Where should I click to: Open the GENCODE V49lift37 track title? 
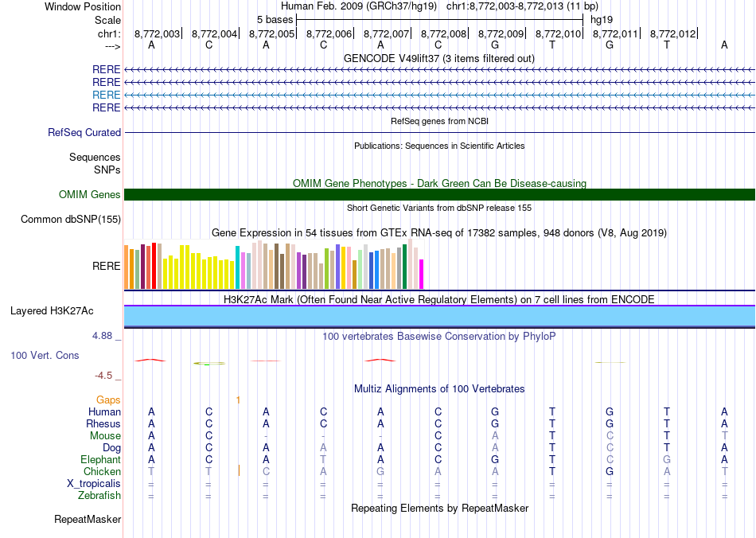pyautogui.click(x=439, y=58)
